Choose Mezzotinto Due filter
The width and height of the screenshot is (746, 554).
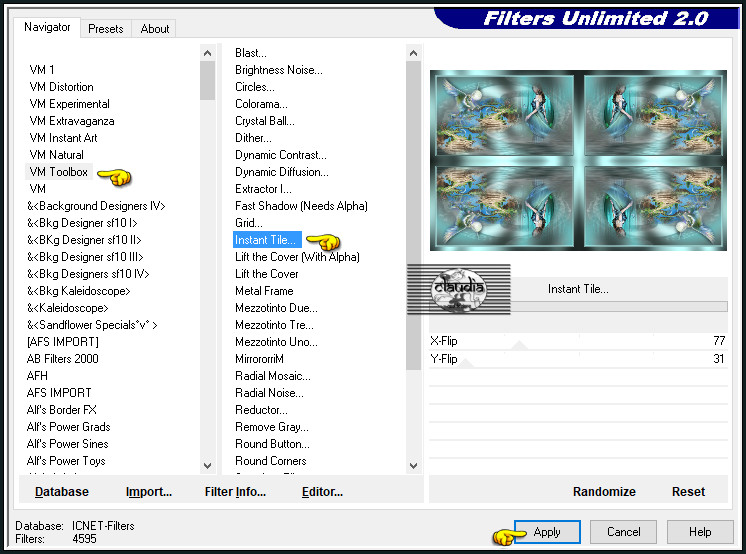pos(276,308)
